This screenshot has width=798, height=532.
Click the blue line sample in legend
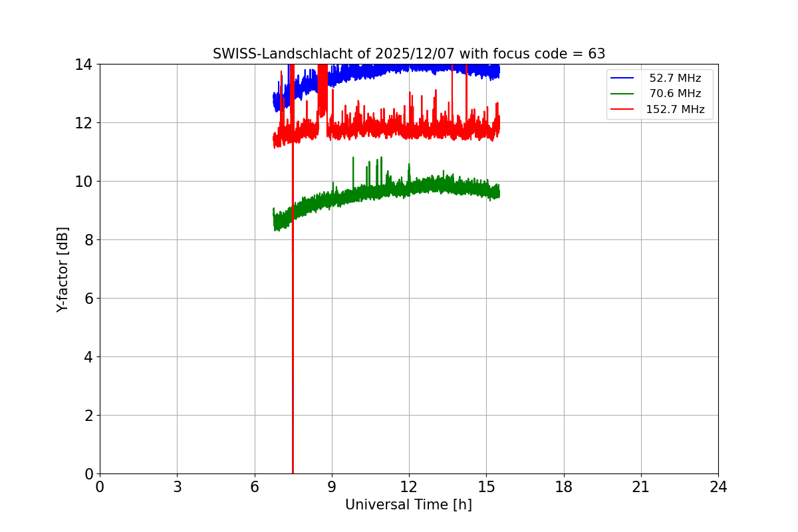click(623, 78)
